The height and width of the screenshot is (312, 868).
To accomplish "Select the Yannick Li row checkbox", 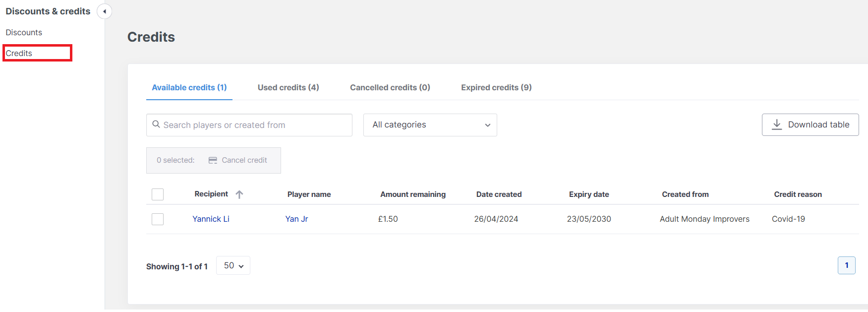I will (158, 219).
